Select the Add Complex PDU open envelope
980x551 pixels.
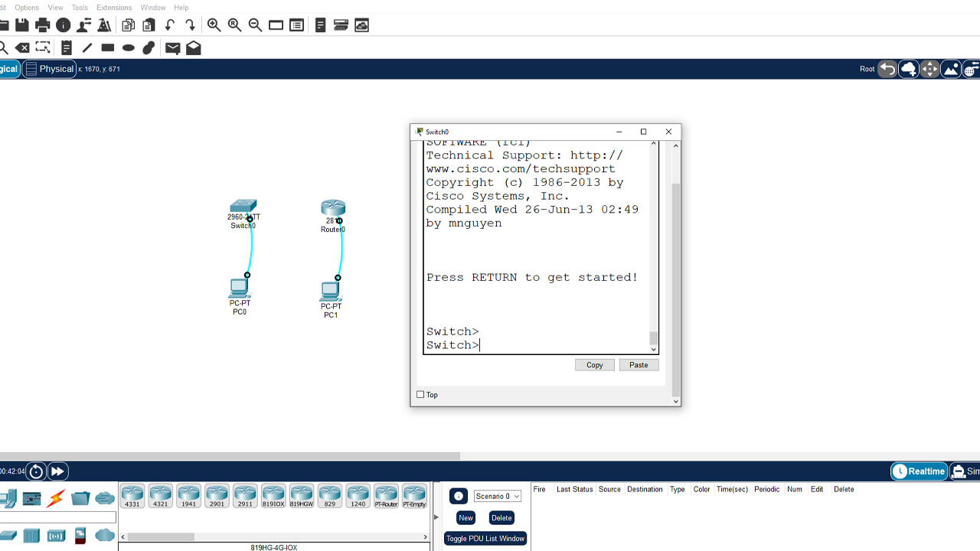pos(194,47)
